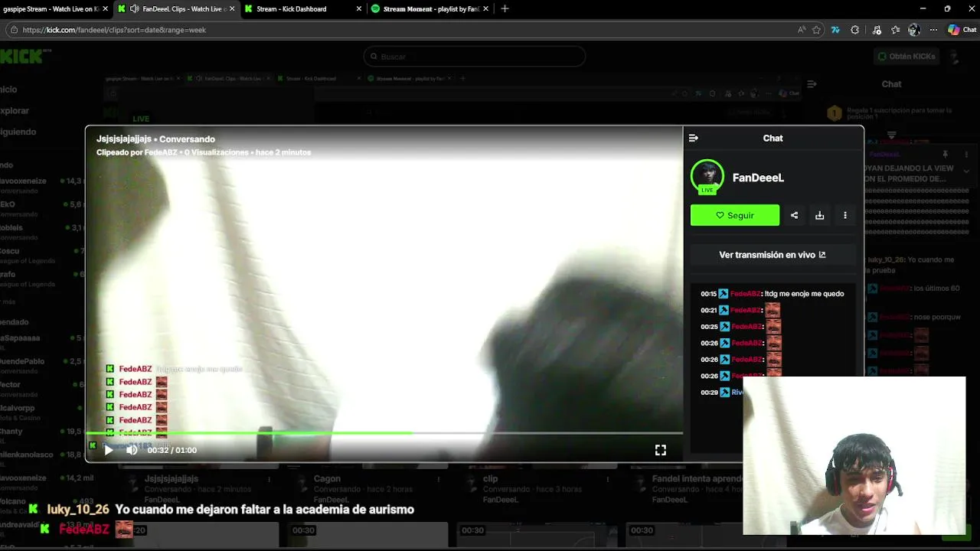Jump to 00:29 chat message timestamp

point(708,393)
